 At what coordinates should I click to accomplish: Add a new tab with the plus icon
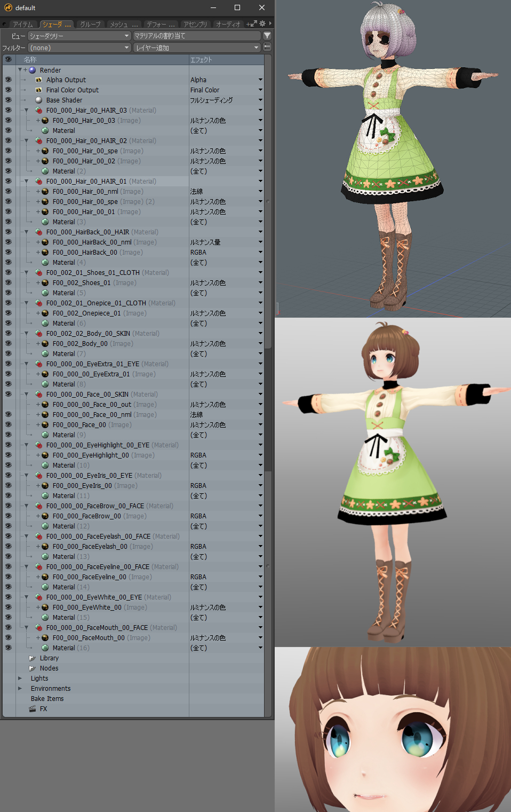point(248,24)
